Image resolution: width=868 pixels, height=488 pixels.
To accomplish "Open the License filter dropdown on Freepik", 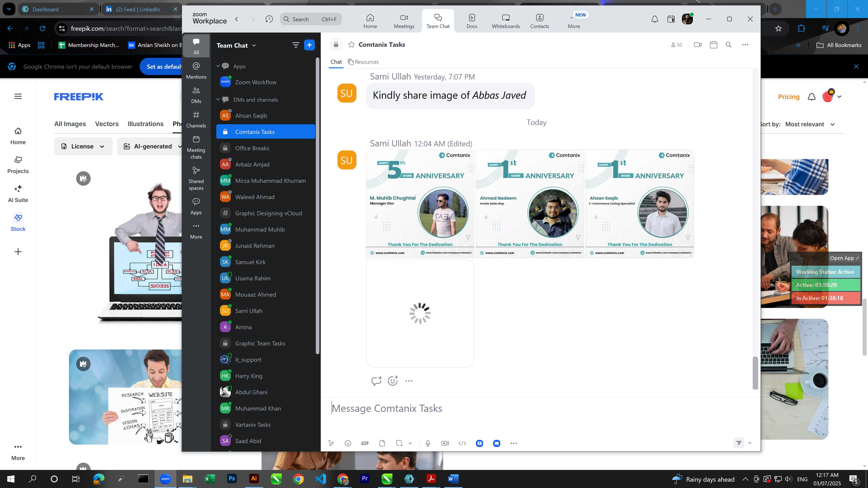I will [83, 146].
